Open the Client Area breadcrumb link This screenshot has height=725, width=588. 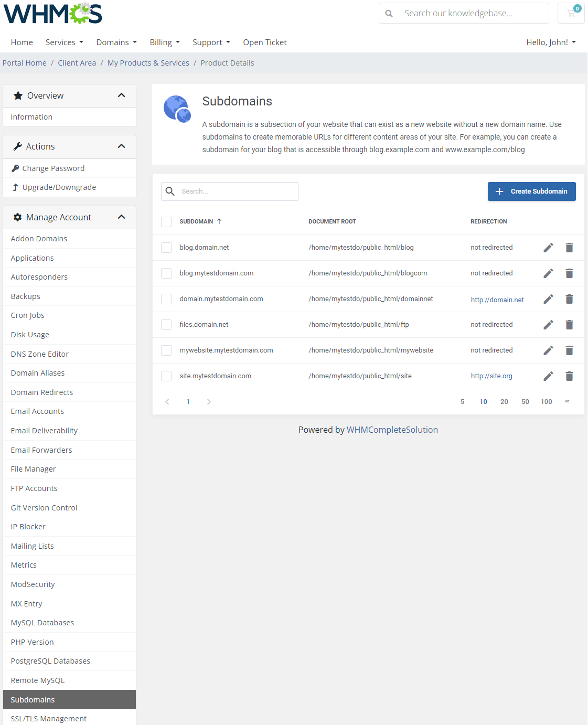pos(77,63)
